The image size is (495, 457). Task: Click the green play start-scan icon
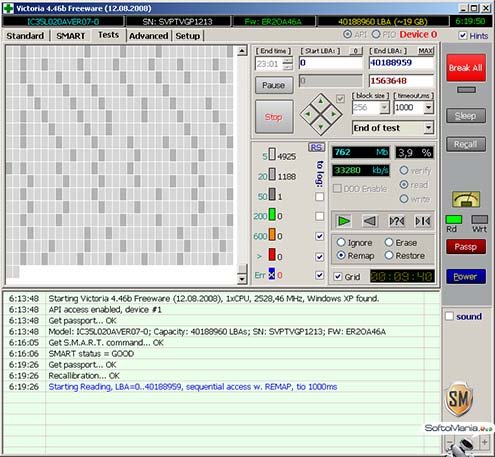point(344,221)
